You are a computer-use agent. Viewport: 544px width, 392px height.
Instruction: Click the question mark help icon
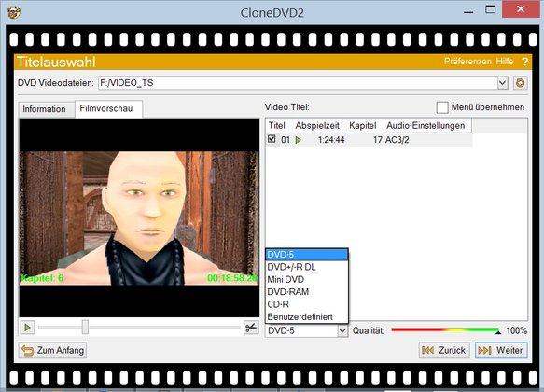(x=525, y=62)
